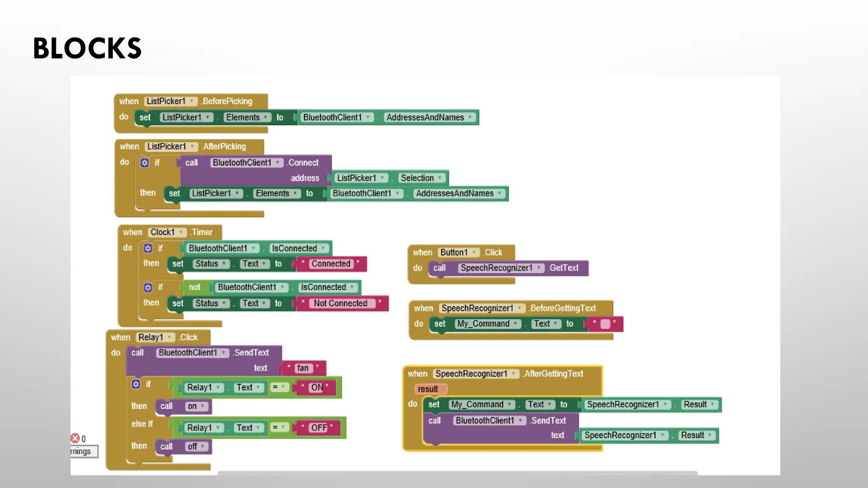Click the gear icon on the first if block in Clock1.Timer
Image resolution: width=868 pixels, height=488 pixels.
(x=147, y=248)
